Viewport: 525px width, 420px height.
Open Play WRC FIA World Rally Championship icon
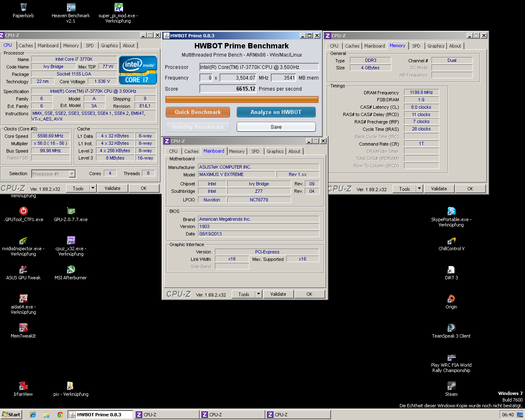451,357
